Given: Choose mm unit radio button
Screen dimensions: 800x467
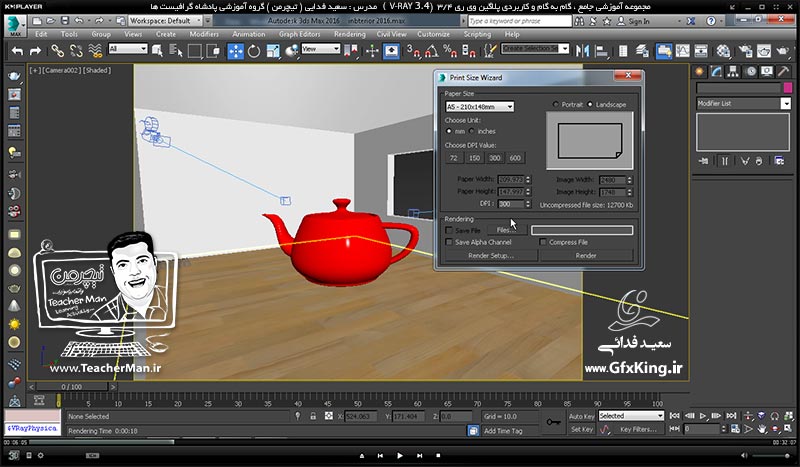Looking at the screenshot, I should click(449, 131).
